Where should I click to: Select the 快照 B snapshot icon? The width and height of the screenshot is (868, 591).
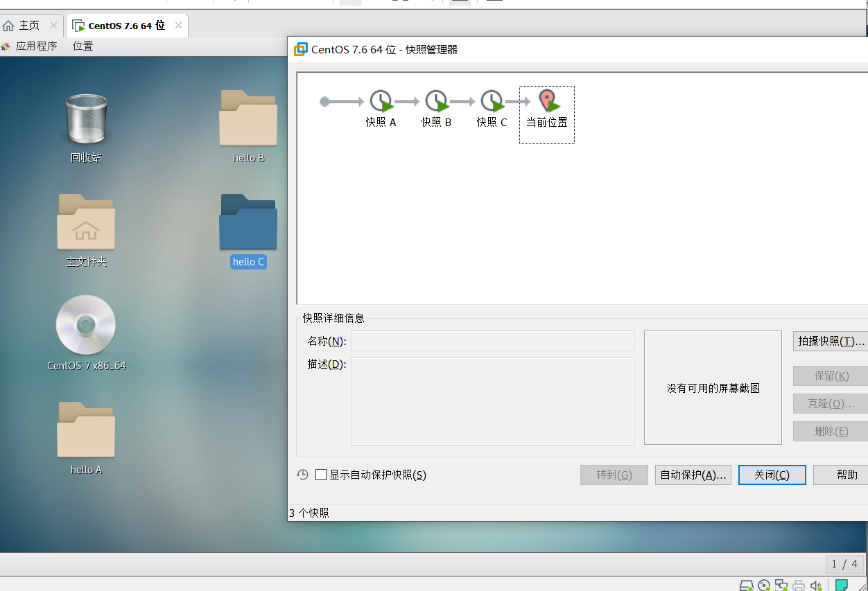coord(437,101)
